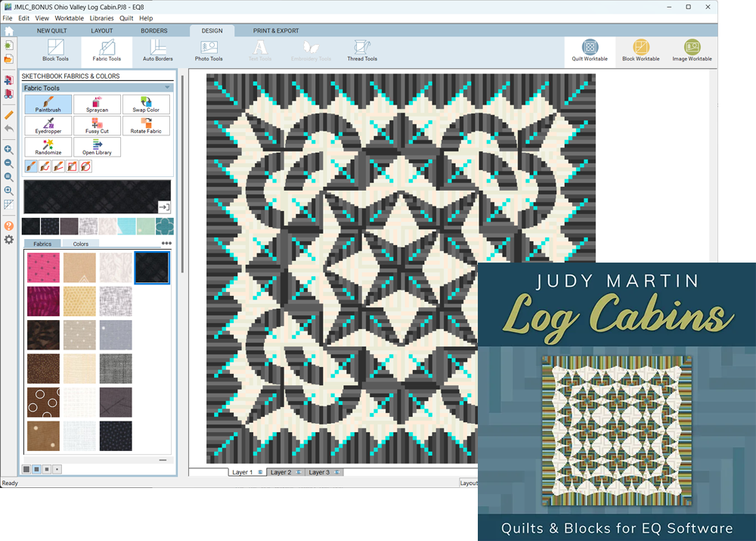Open the Thread Tools ribbon icon
The image size is (756, 541).
pyautogui.click(x=362, y=51)
